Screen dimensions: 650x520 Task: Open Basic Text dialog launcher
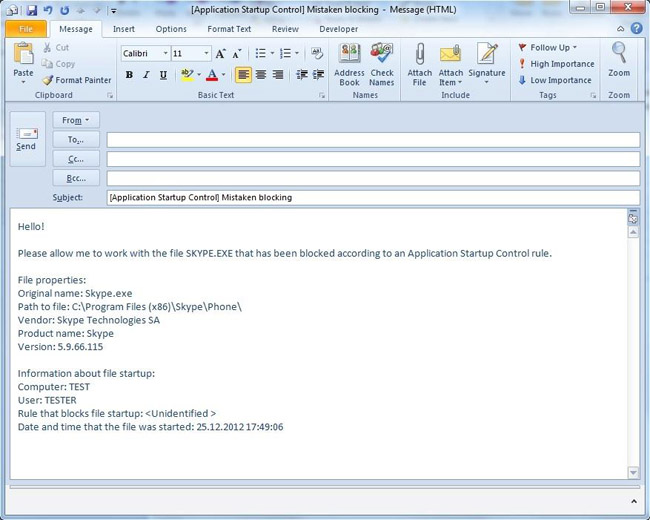[x=322, y=95]
